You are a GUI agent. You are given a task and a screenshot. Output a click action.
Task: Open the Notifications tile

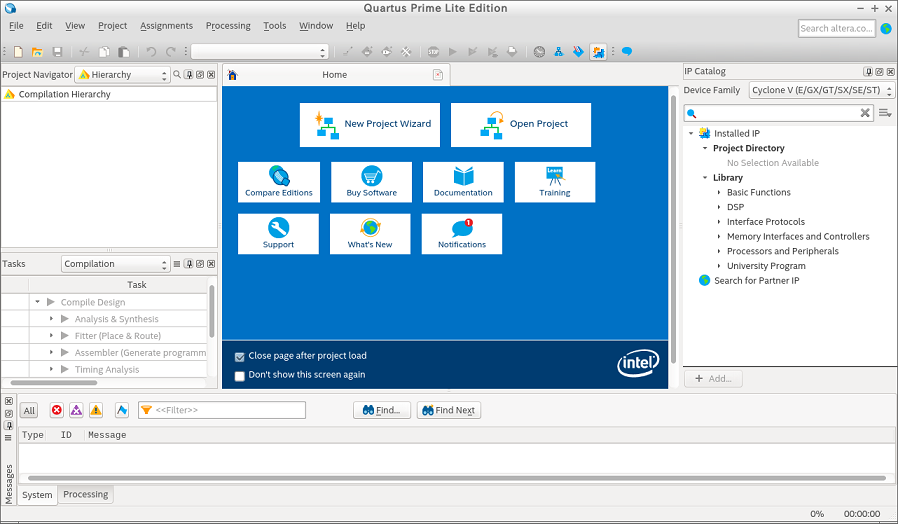462,234
